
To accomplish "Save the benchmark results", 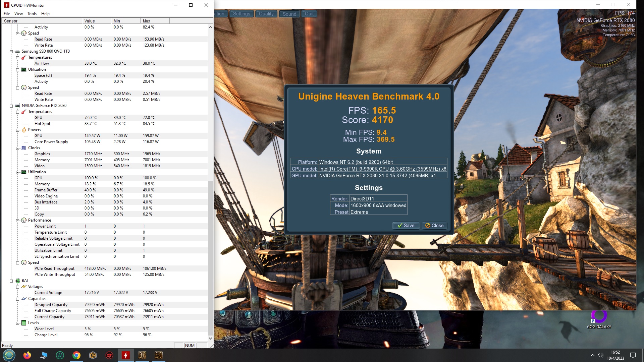I will (x=406, y=226).
